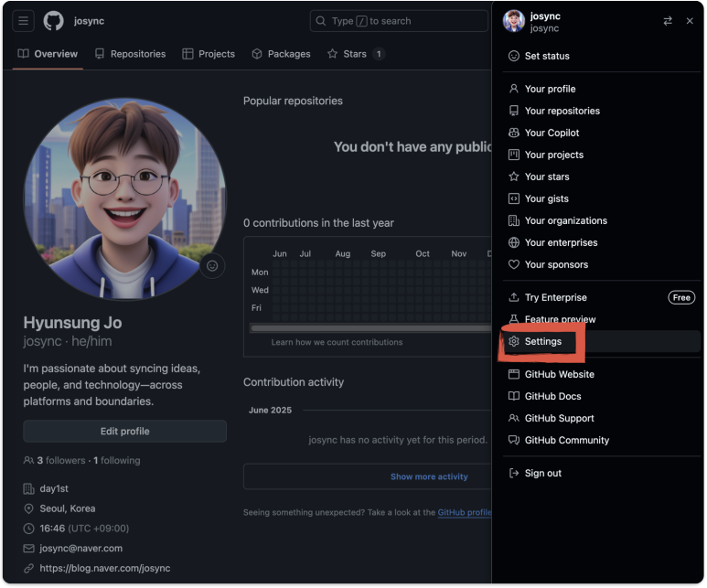Click the small avatar in user menu header

click(x=514, y=21)
